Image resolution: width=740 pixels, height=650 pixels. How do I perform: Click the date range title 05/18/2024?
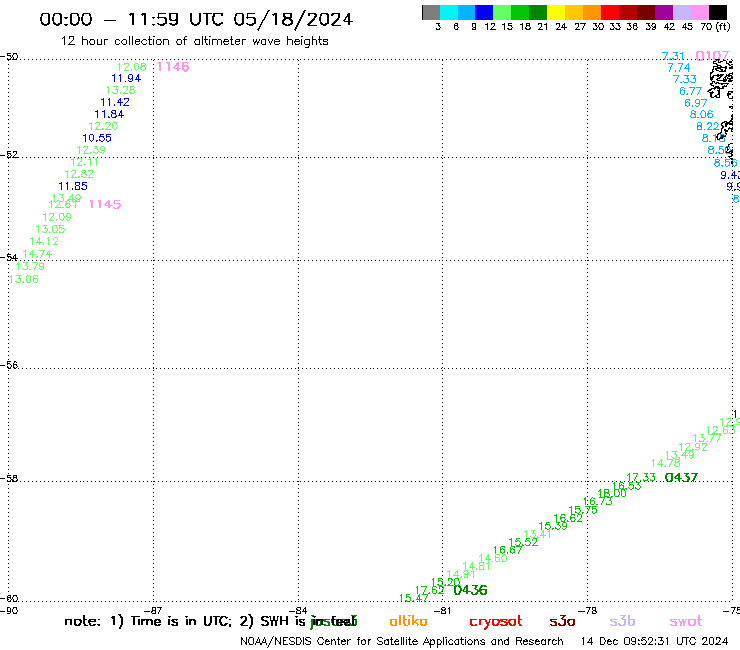click(x=293, y=19)
